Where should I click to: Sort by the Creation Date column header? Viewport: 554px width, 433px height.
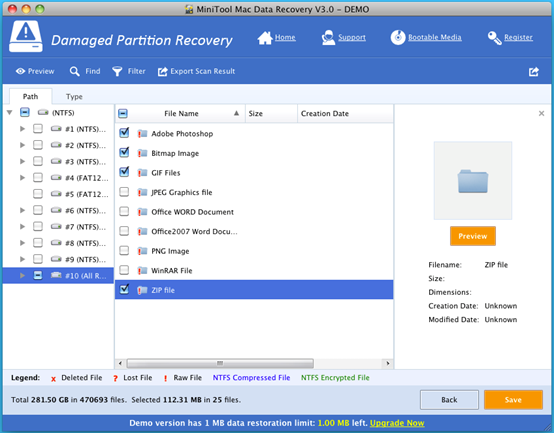pyautogui.click(x=345, y=113)
